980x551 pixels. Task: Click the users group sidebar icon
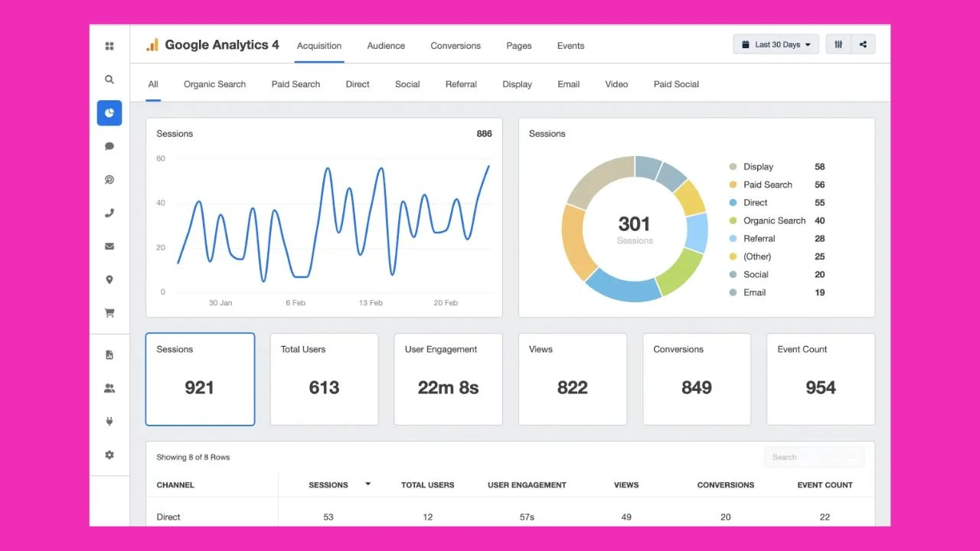click(109, 389)
